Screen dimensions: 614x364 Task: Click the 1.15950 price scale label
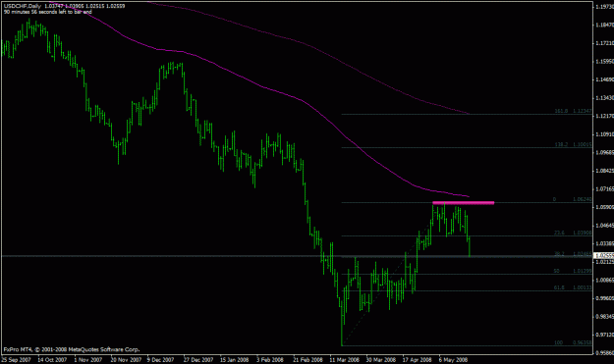pyautogui.click(x=604, y=62)
